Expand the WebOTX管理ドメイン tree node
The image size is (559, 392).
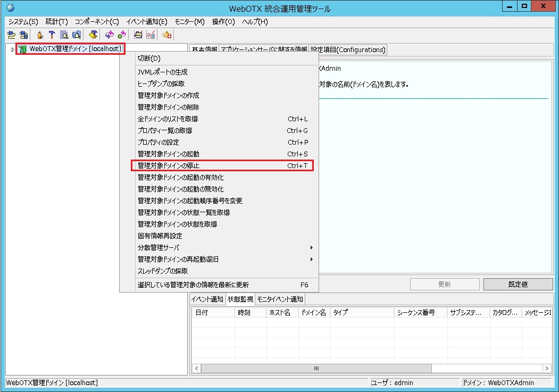point(12,48)
